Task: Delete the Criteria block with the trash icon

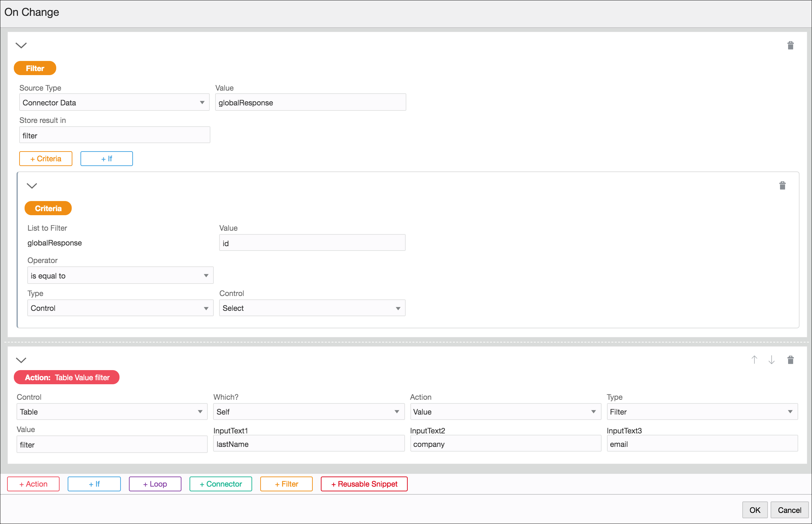Action: click(x=782, y=186)
